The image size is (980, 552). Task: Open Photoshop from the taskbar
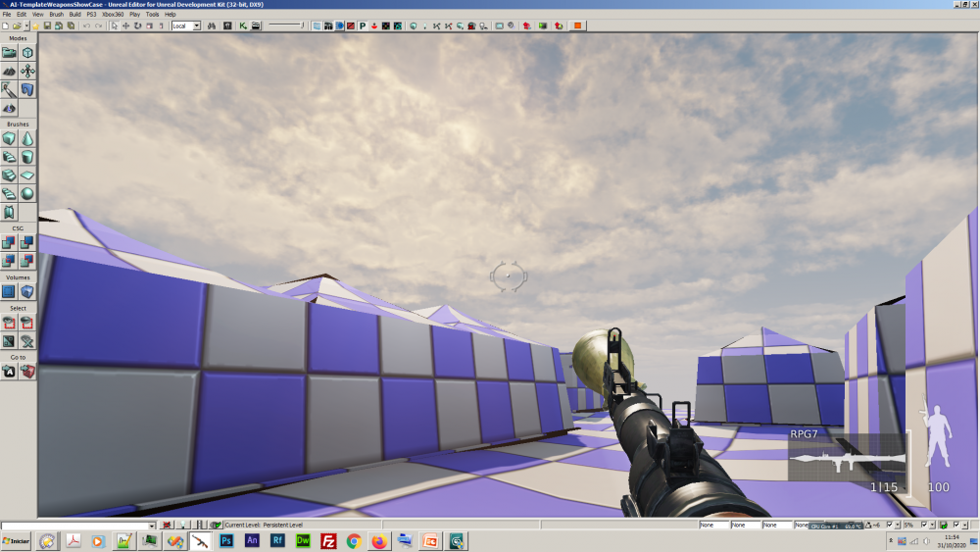coord(226,541)
